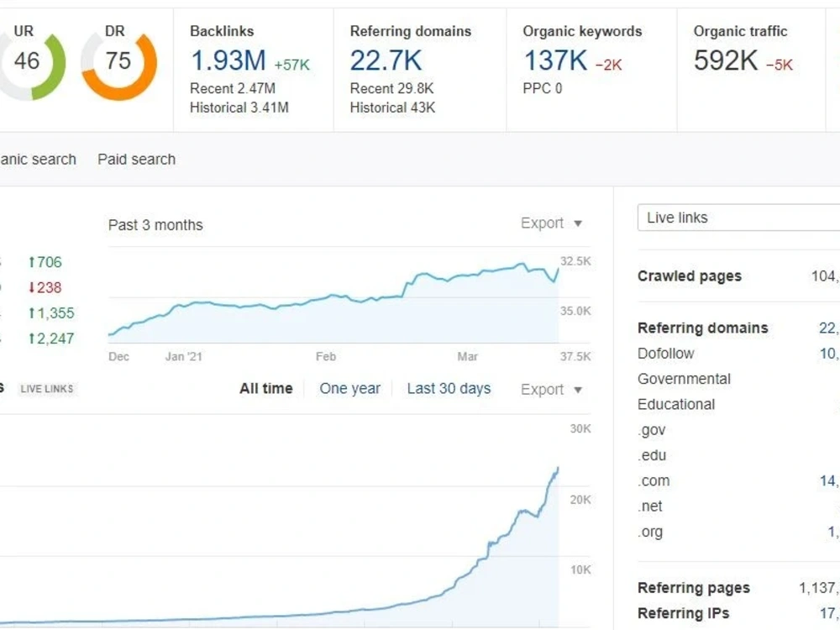The height and width of the screenshot is (630, 840).
Task: Click the .gov row label
Action: click(x=652, y=430)
